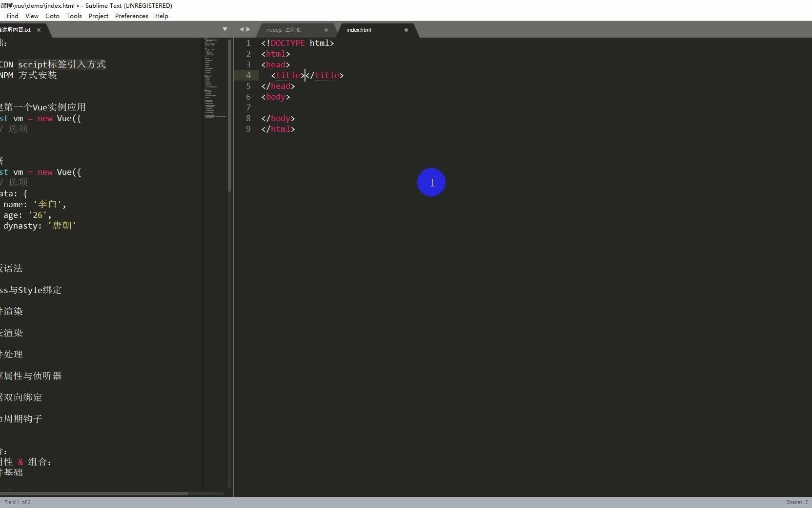This screenshot has height=508, width=812.
Task: Click age: '26' line
Action: click(x=27, y=215)
